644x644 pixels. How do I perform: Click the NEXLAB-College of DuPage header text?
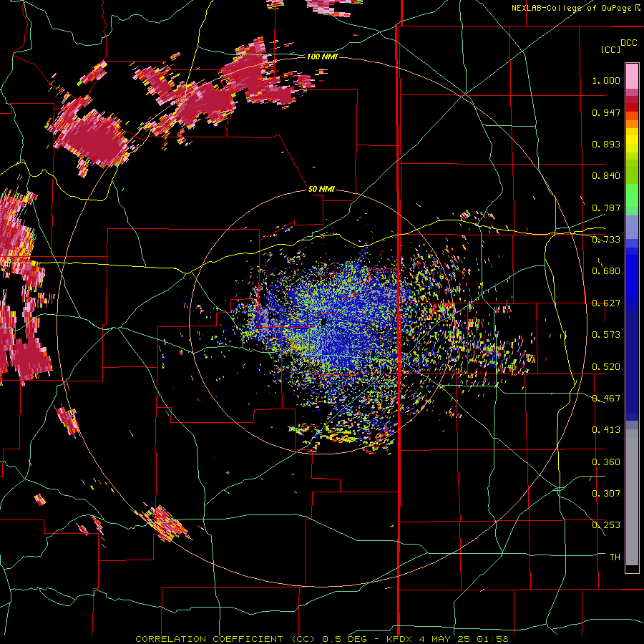[x=571, y=8]
